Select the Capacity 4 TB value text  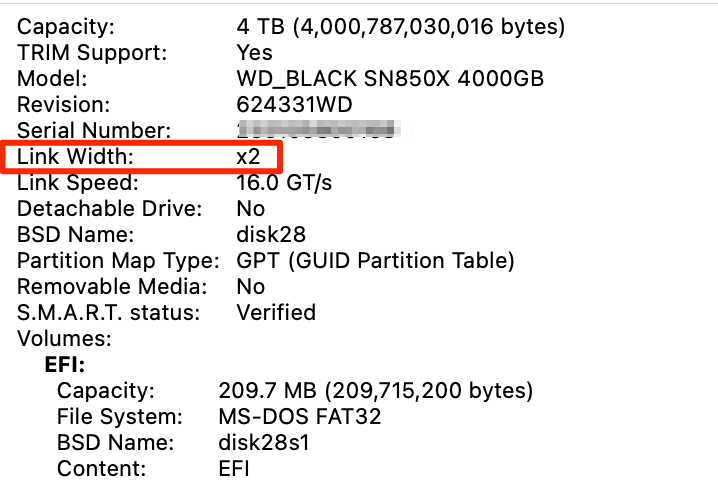[401, 27]
